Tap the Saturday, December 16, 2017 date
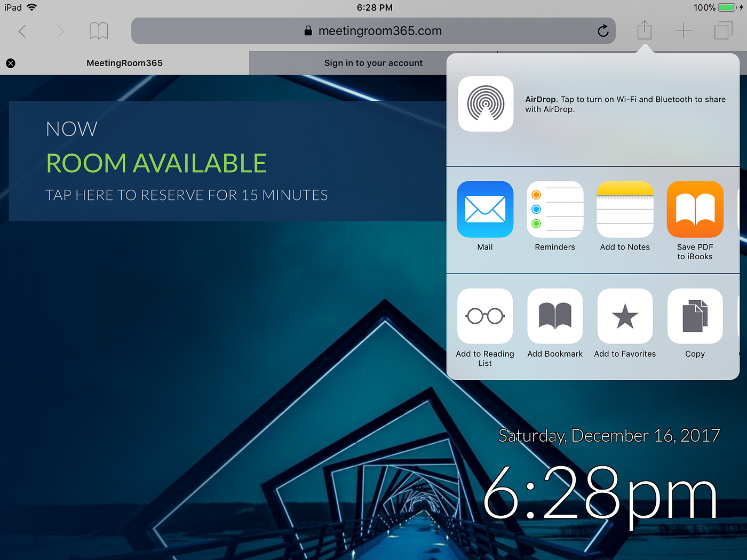 (x=609, y=436)
